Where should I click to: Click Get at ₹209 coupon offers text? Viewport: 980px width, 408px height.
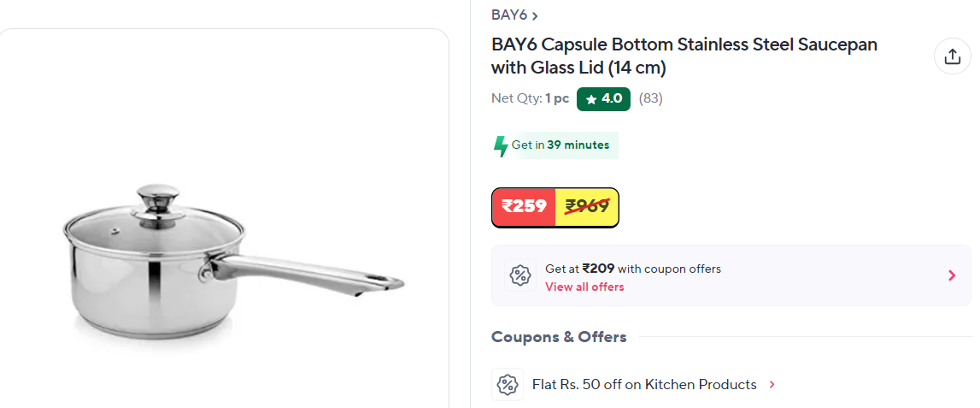633,269
